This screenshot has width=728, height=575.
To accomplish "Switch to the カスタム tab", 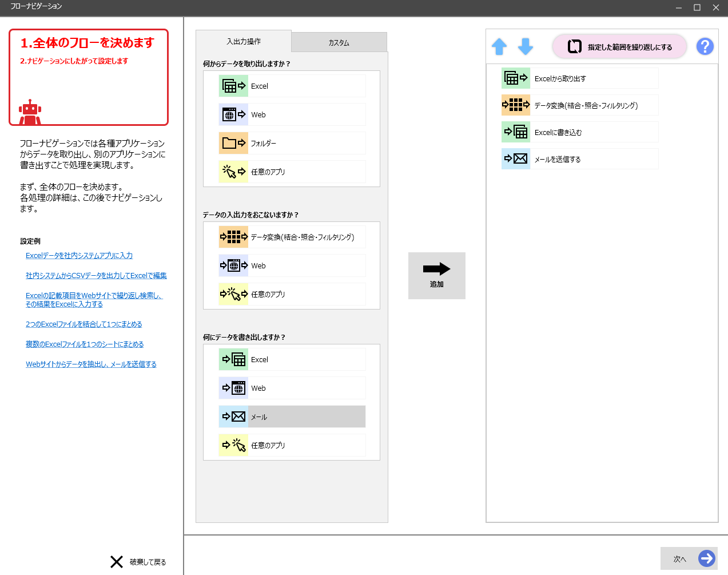I will 339,43.
